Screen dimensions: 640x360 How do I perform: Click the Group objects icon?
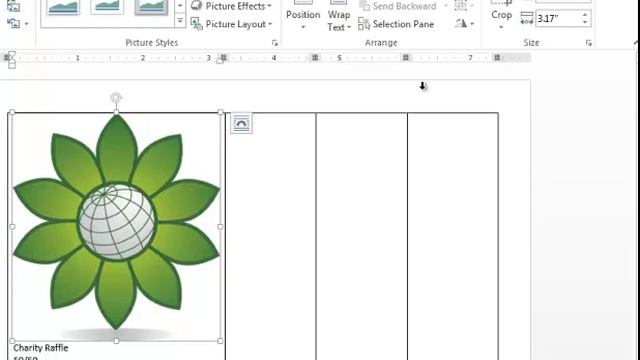tap(460, 6)
